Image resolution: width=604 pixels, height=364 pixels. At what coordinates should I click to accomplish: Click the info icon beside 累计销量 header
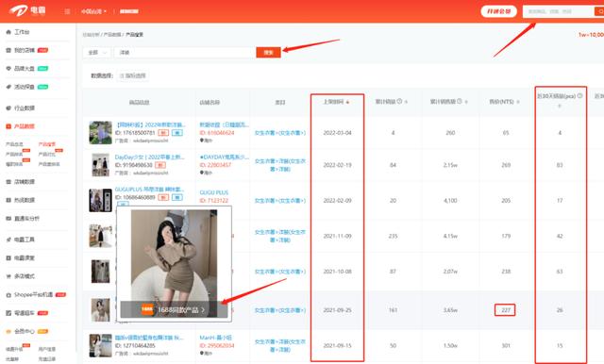coord(399,101)
